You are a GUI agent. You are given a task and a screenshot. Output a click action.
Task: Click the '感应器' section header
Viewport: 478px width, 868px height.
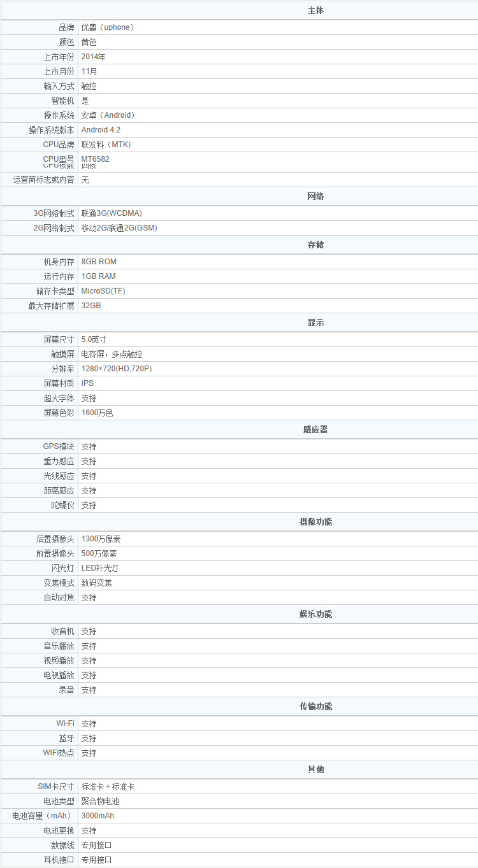click(315, 429)
